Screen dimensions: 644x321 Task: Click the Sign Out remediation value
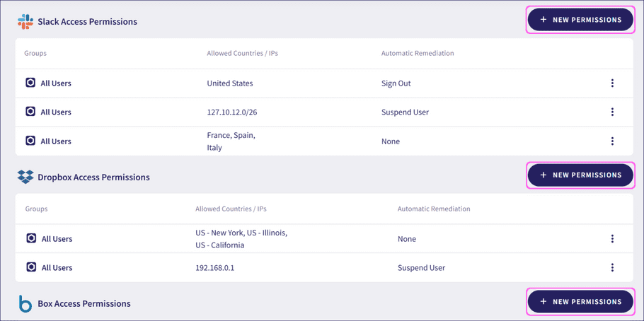pyautogui.click(x=396, y=83)
